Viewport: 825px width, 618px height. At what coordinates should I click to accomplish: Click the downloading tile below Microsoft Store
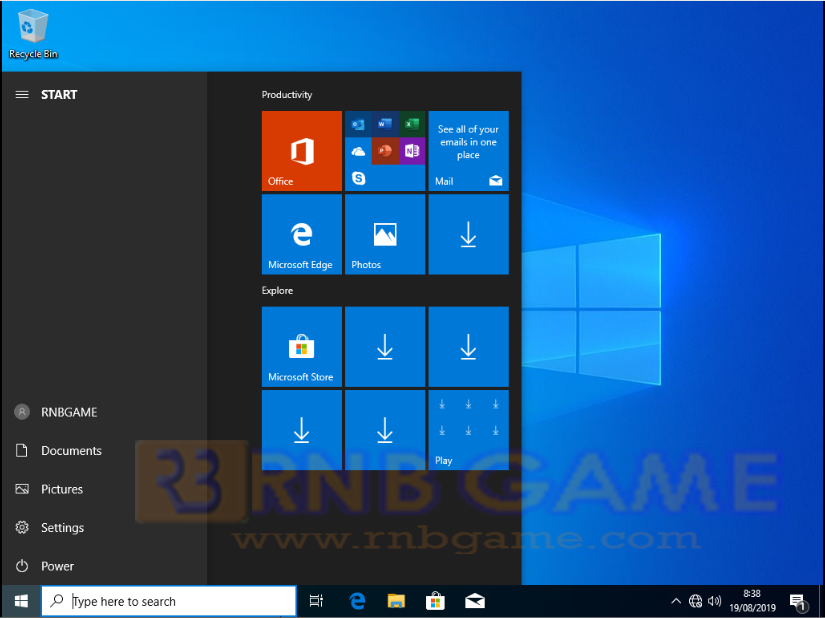(x=301, y=430)
